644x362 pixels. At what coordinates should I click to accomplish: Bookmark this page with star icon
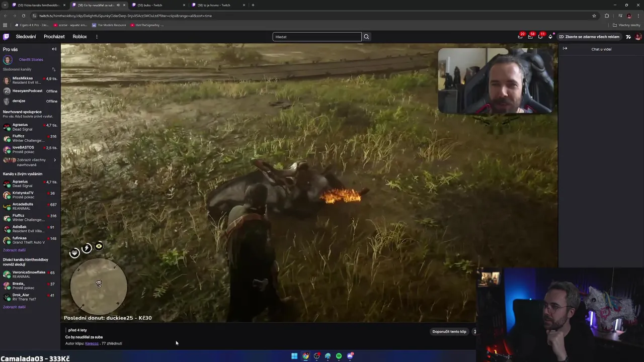pos(594,16)
